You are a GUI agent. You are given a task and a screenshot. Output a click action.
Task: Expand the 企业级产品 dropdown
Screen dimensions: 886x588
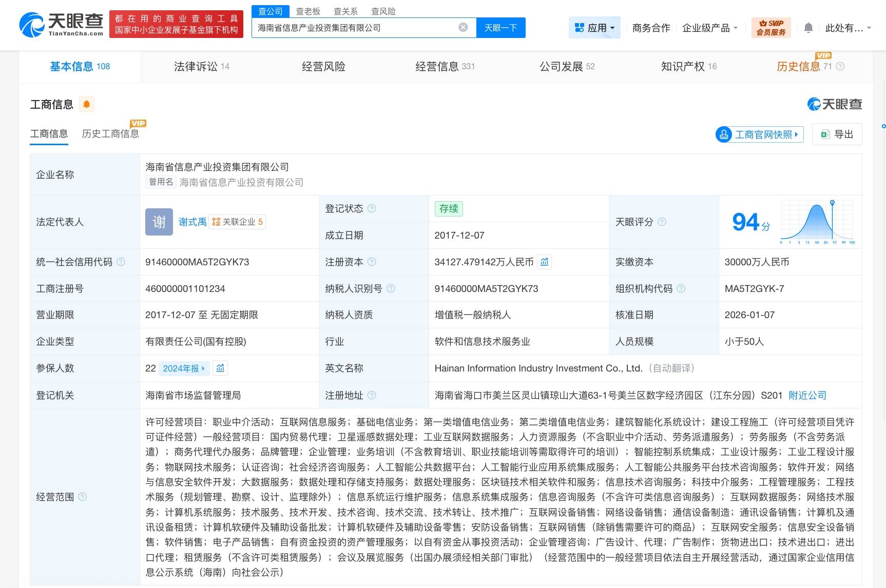(709, 28)
